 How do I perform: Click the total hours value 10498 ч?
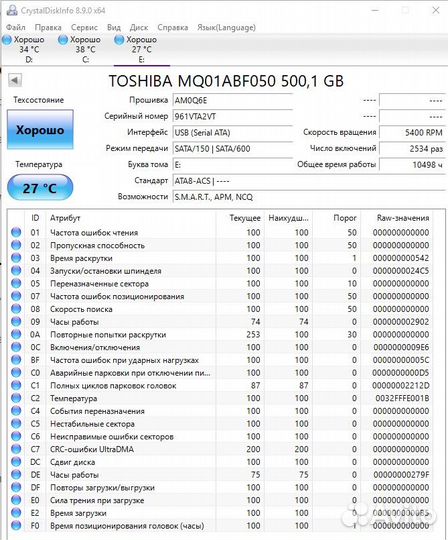pos(412,165)
